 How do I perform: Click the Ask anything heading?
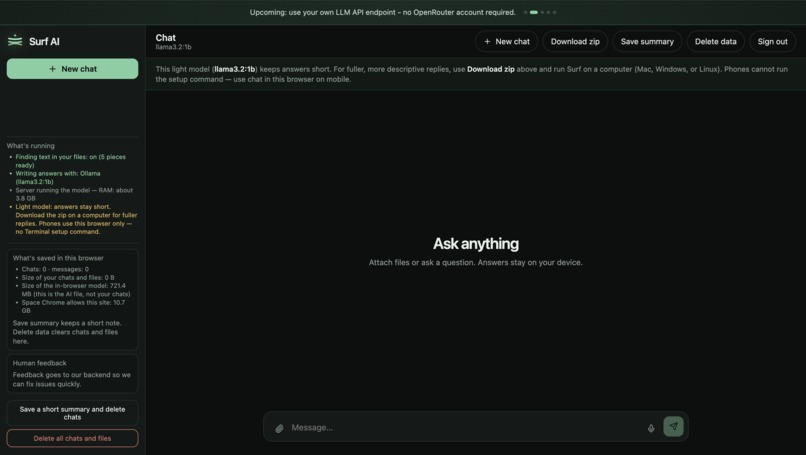[x=475, y=244]
